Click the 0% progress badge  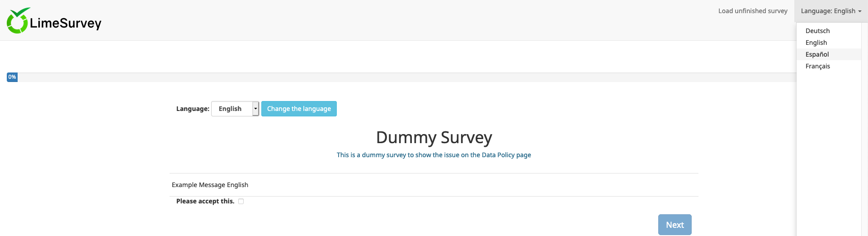pos(12,77)
